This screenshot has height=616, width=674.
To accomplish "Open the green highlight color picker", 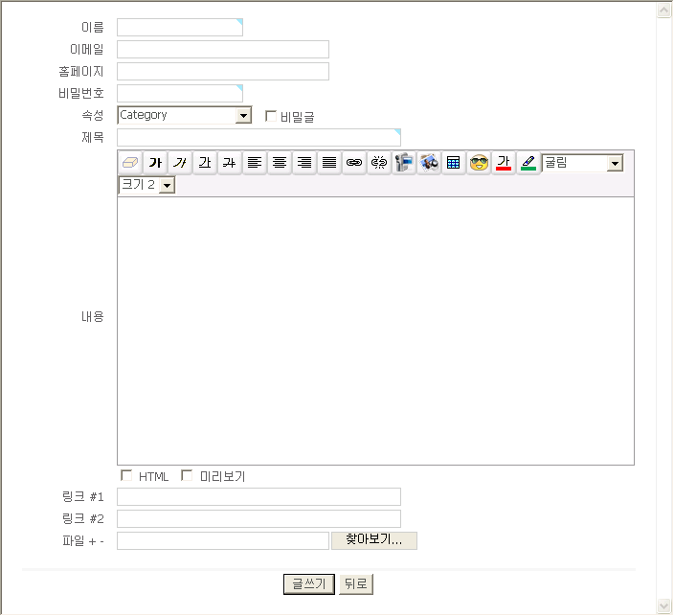I will (528, 163).
